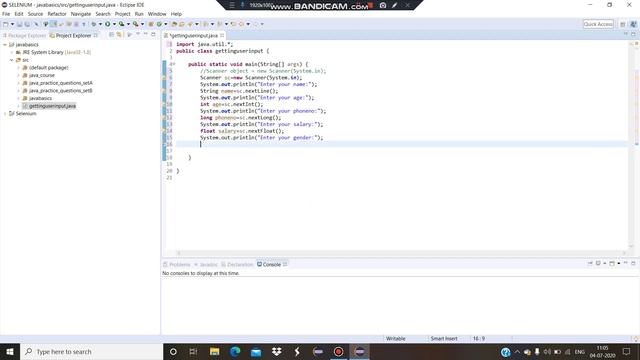Click the Pin Console icon
This screenshot has width=640, height=360.
pyautogui.click(x=590, y=264)
